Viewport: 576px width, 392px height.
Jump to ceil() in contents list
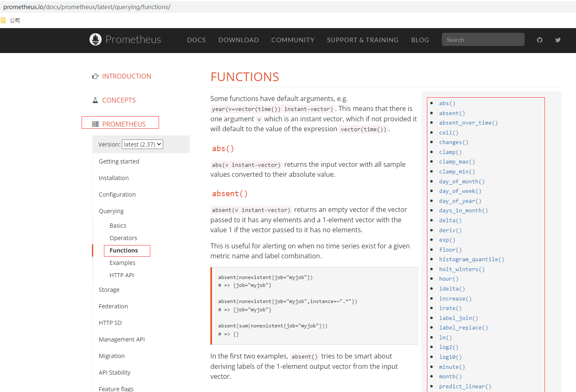coord(449,132)
